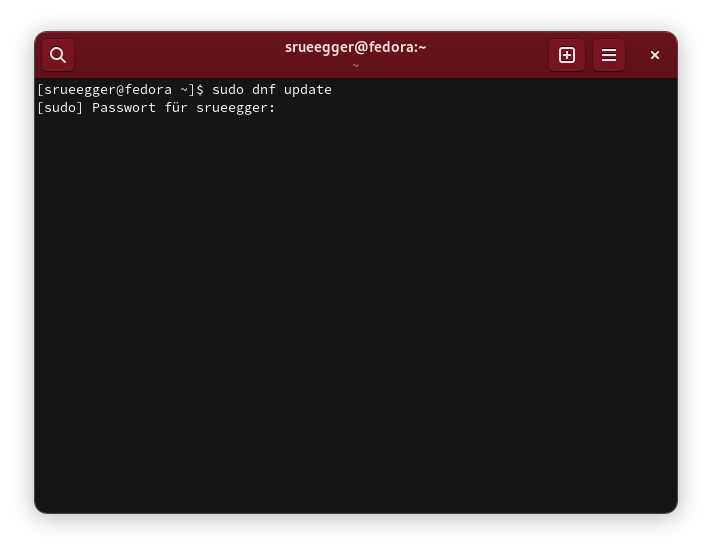Click the window title srueegger@fedora:~
This screenshot has height=551, width=712.
tap(355, 47)
